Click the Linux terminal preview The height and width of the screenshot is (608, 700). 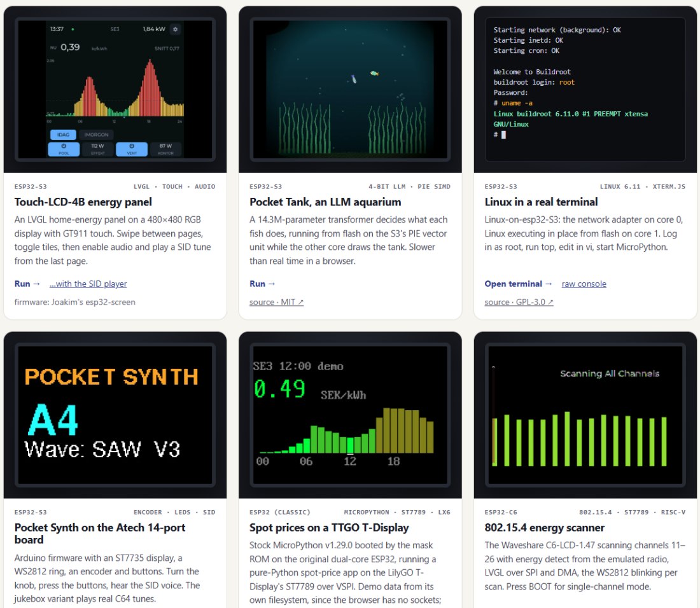(x=585, y=89)
